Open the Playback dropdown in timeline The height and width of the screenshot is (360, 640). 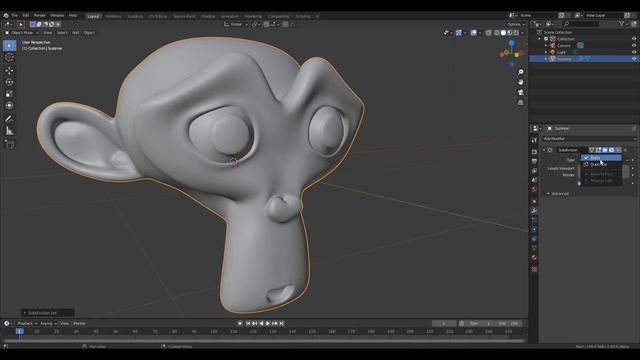pos(27,323)
